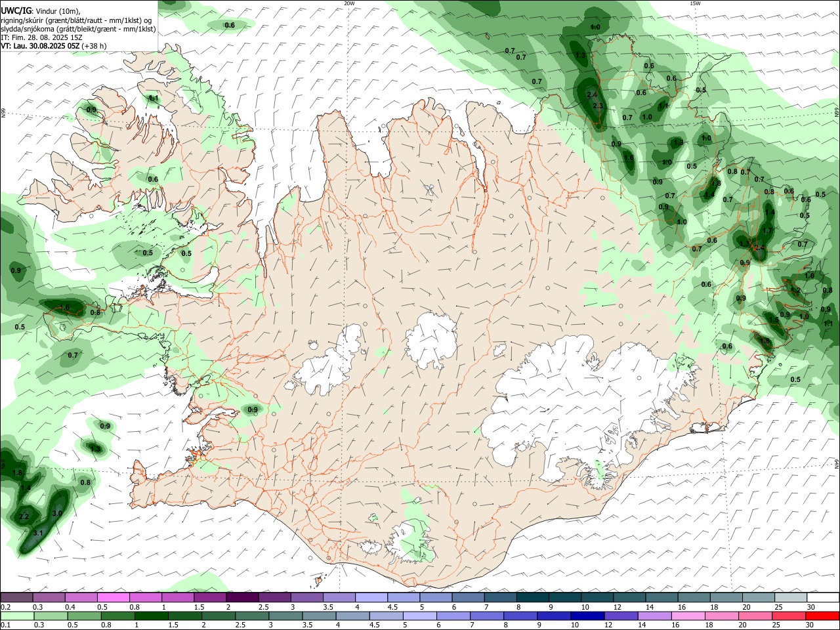Viewport: 840px width, 630px height.
Task: Select the medium green swatch at 0.5 on green scale
Action: [84, 616]
